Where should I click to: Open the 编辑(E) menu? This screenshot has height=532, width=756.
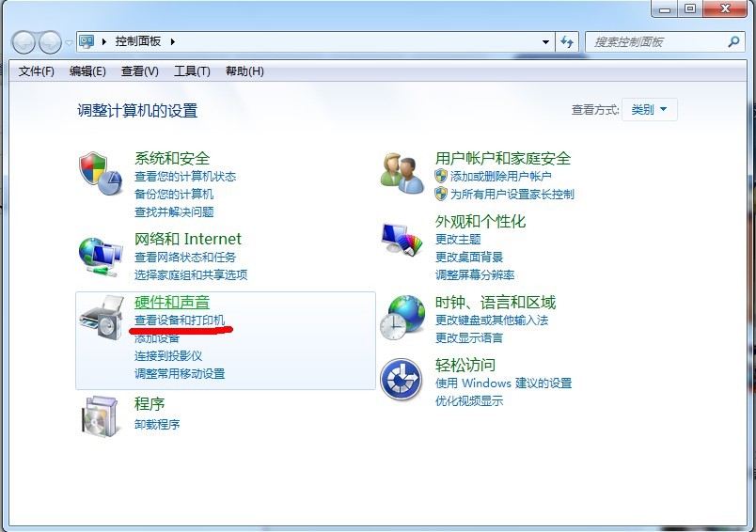(87, 71)
